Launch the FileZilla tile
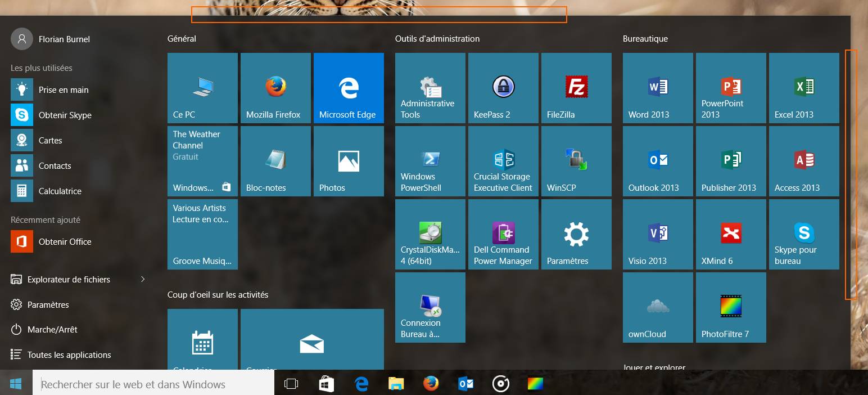This screenshot has width=868, height=395. tap(576, 88)
